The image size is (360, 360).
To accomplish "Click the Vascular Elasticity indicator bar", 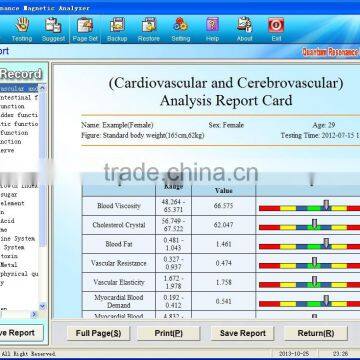I will click(310, 285).
